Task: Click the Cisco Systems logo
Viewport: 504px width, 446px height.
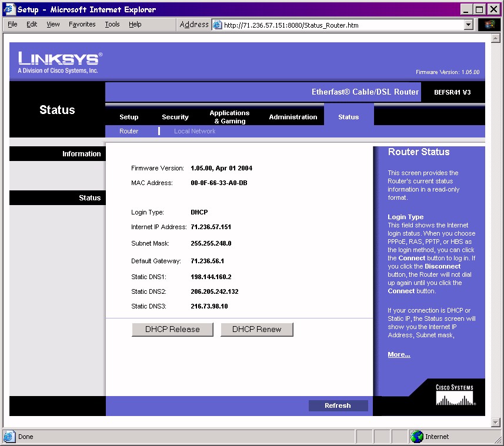Action: coord(455,395)
